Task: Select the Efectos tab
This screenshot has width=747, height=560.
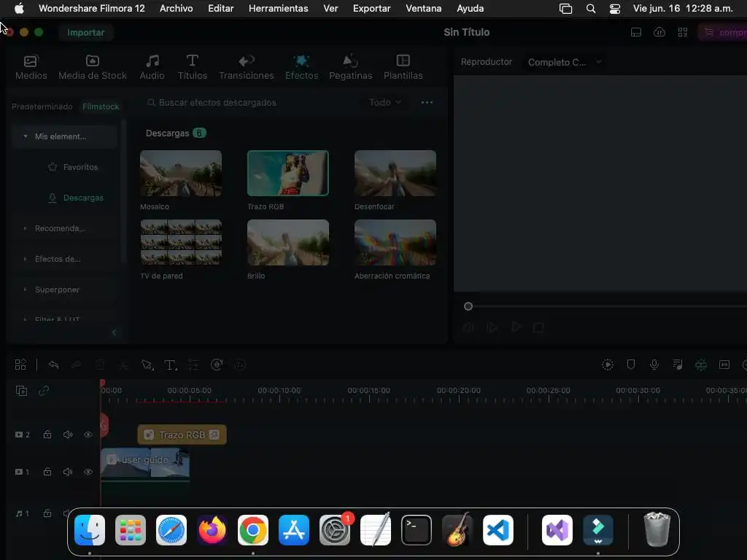Action: pyautogui.click(x=301, y=67)
